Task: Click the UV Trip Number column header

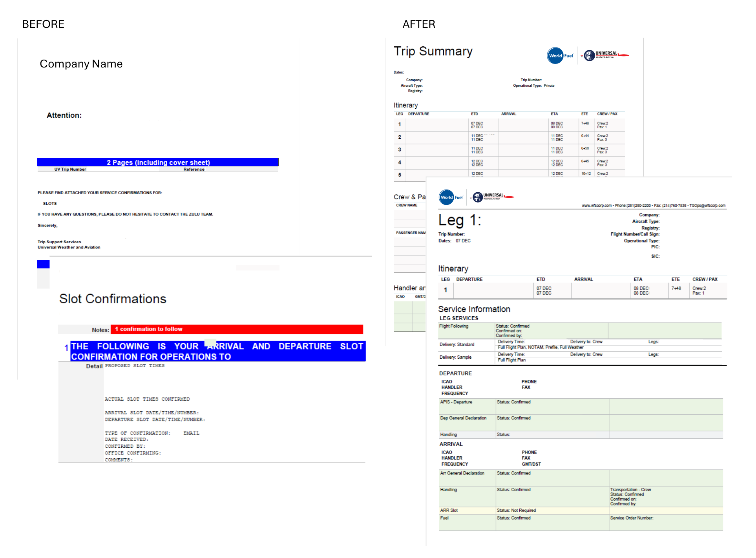Action: point(70,170)
